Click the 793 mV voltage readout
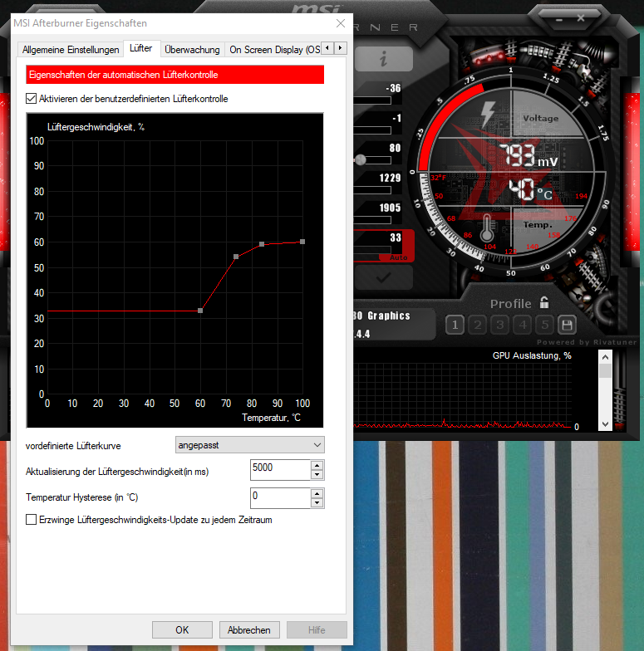644x651 pixels. point(528,156)
